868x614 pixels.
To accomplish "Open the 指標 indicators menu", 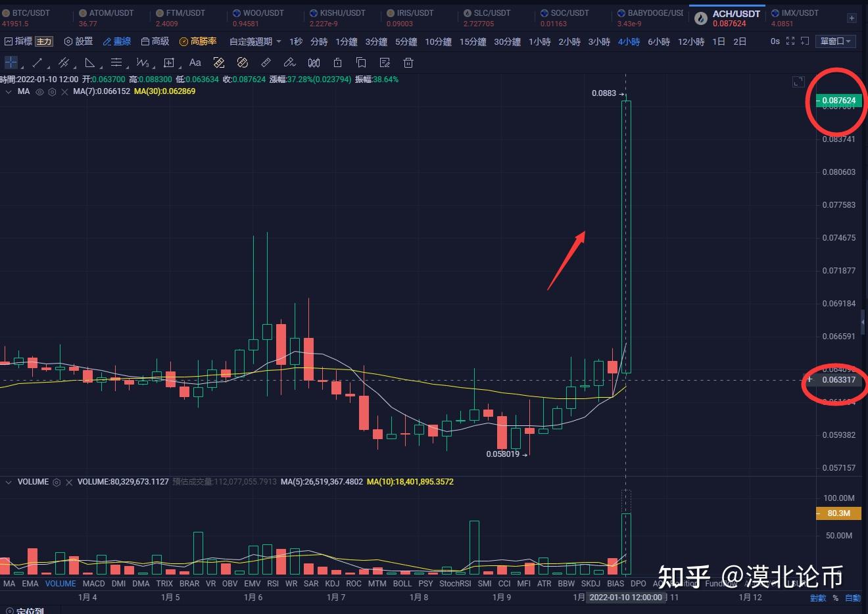I will coord(24,41).
